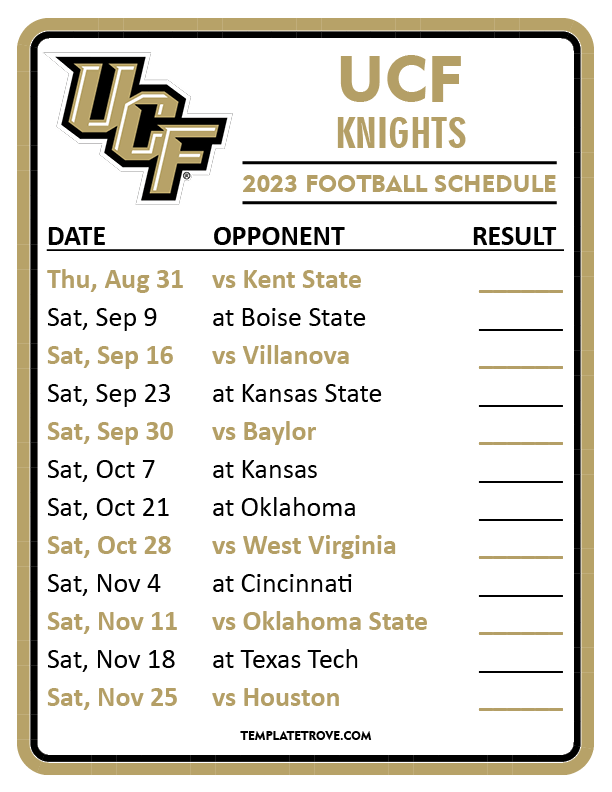Click the "vs Oklahoma State" opponent entry
The image size is (612, 792).
point(320,622)
